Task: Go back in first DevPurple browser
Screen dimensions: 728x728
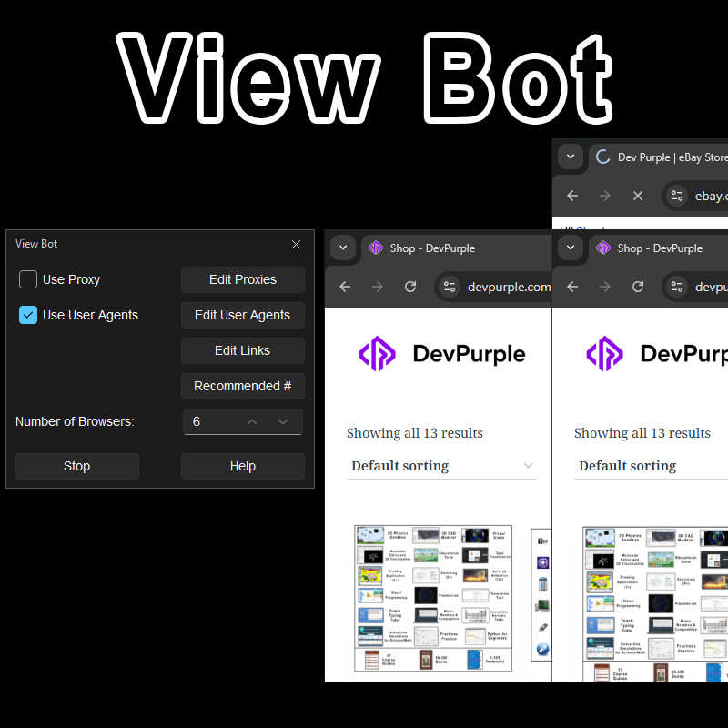Action: [345, 287]
